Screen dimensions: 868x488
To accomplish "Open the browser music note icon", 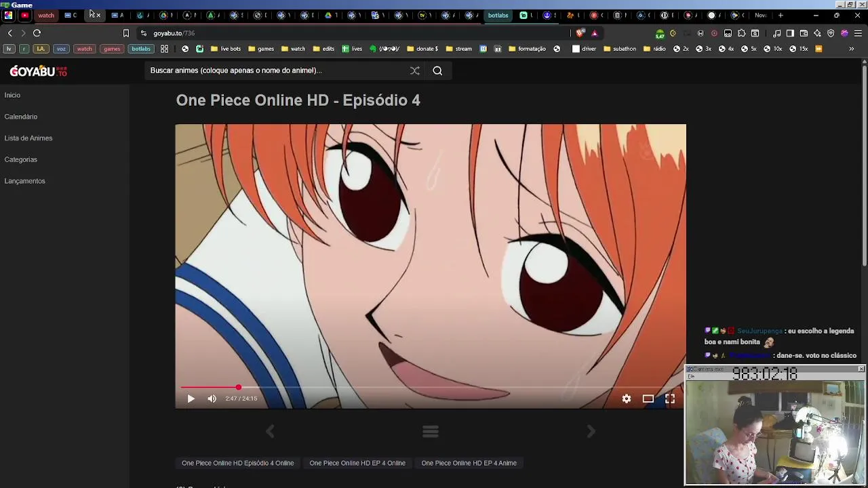I will [x=777, y=33].
